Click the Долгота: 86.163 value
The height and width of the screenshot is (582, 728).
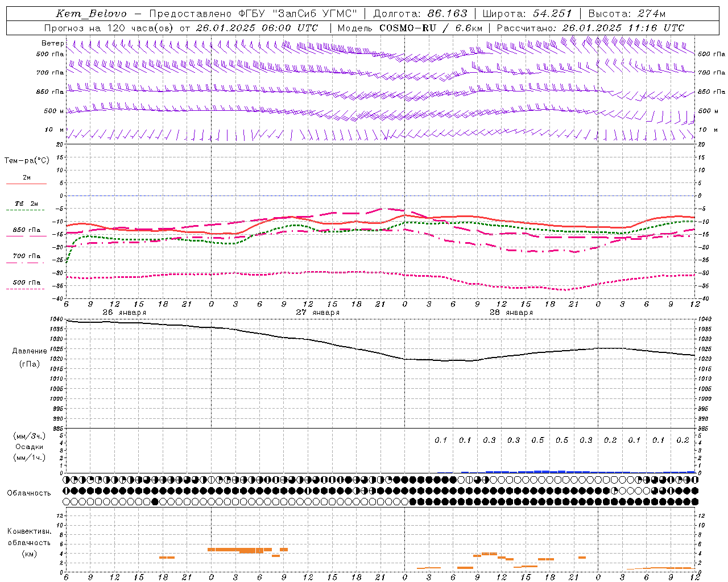pyautogui.click(x=420, y=14)
